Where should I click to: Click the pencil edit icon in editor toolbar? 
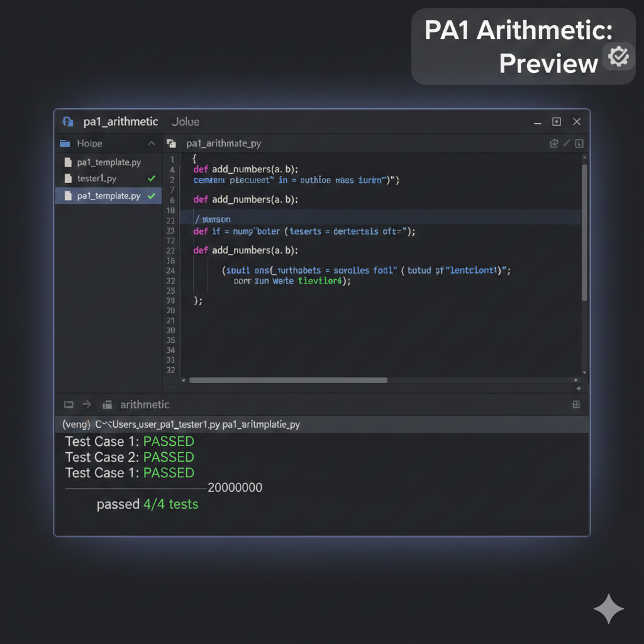(x=567, y=143)
